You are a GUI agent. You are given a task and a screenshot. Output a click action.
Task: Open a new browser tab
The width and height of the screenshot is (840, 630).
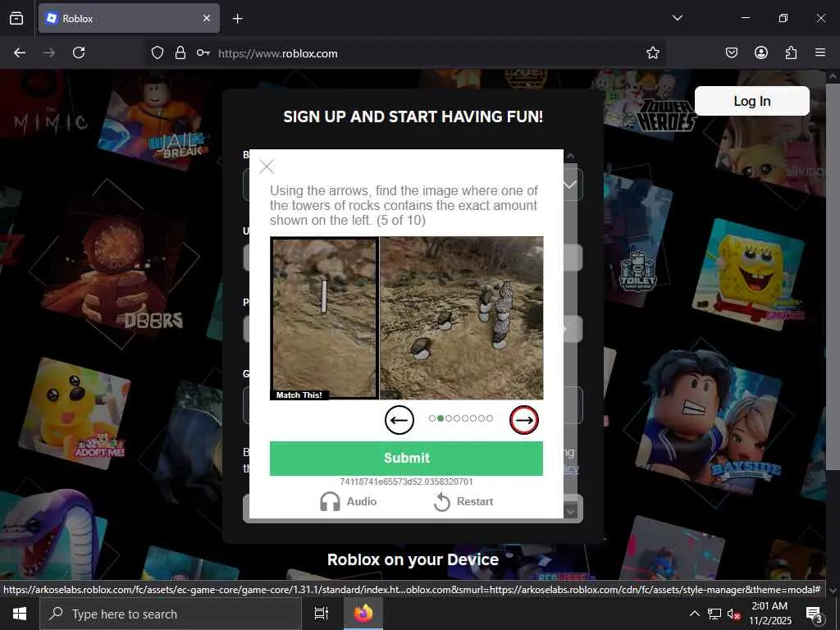click(237, 19)
